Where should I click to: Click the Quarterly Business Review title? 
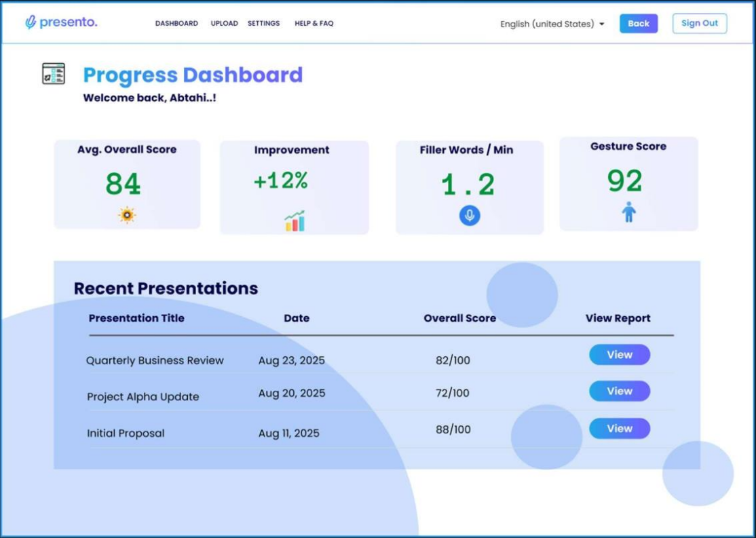(155, 361)
